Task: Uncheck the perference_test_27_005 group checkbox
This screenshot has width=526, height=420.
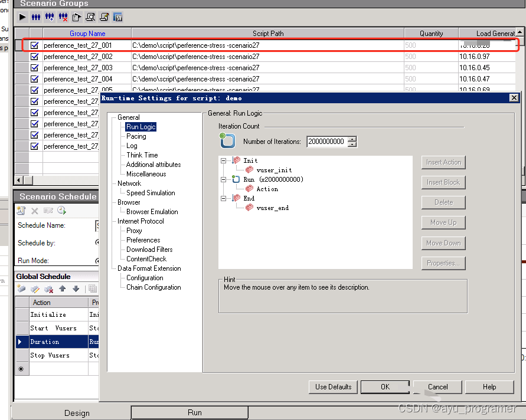Action: pyautogui.click(x=35, y=90)
